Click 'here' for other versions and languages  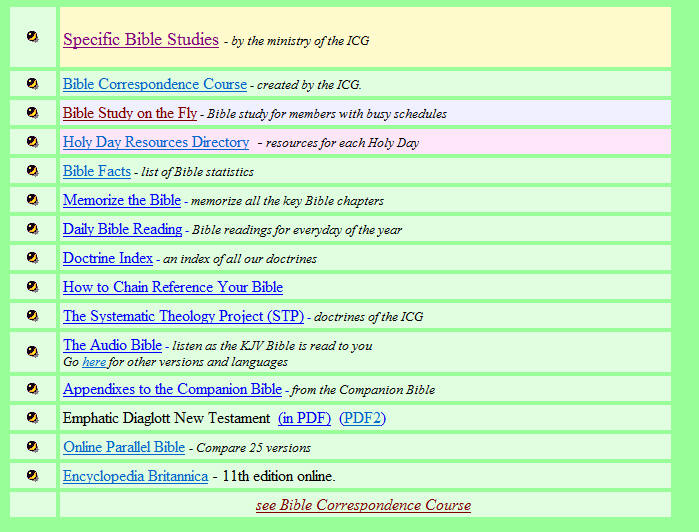[x=94, y=362]
